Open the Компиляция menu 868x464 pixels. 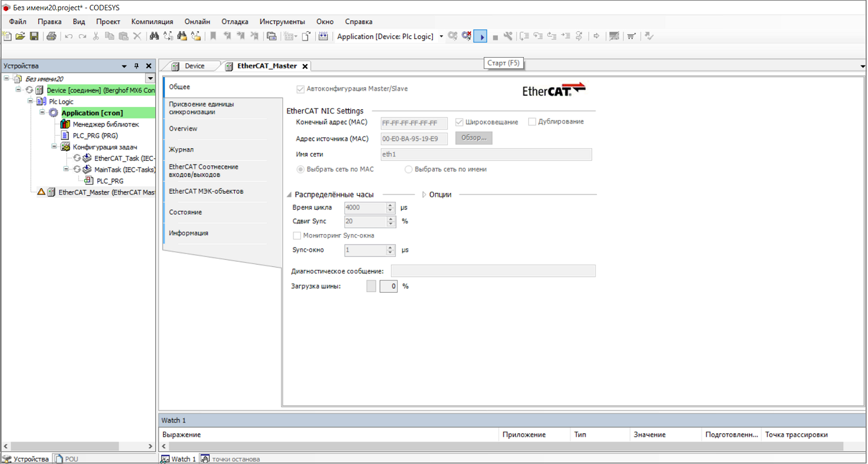tap(152, 22)
